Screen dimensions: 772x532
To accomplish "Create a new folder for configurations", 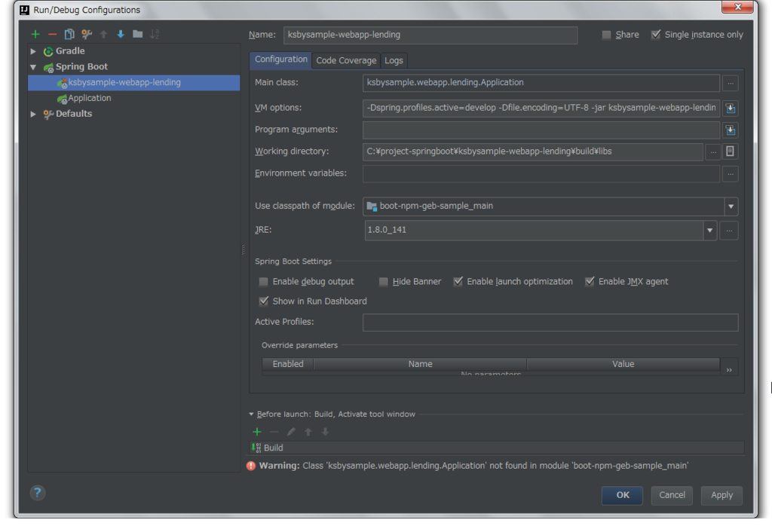I will [x=138, y=34].
